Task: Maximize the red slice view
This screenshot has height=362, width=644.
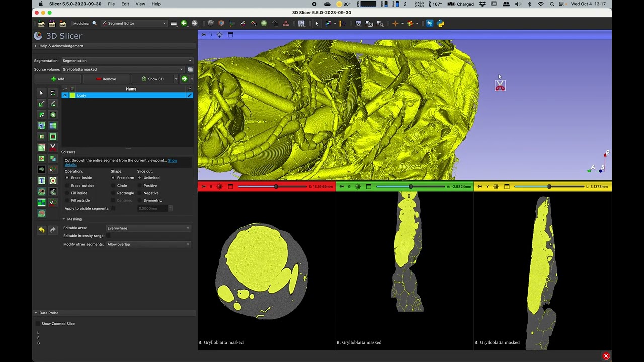Action: pos(230,187)
